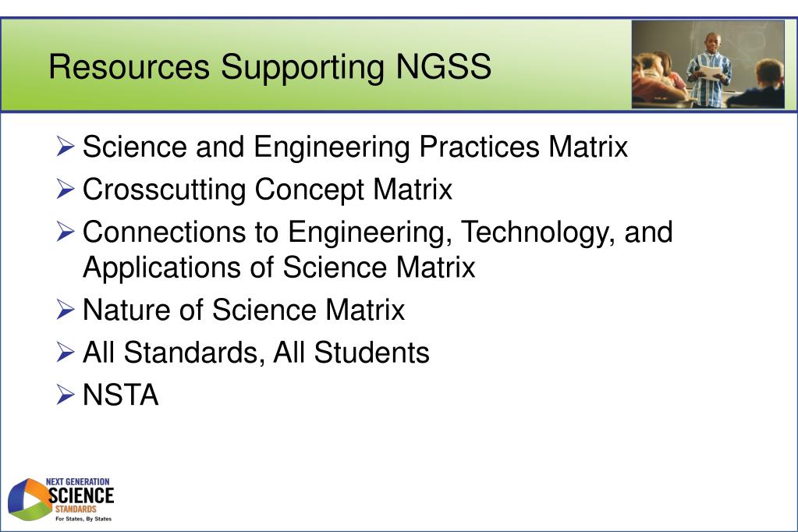Screen dimensions: 798x532
Task: Select Connections to Engineering, Technology line
Action: [378, 232]
